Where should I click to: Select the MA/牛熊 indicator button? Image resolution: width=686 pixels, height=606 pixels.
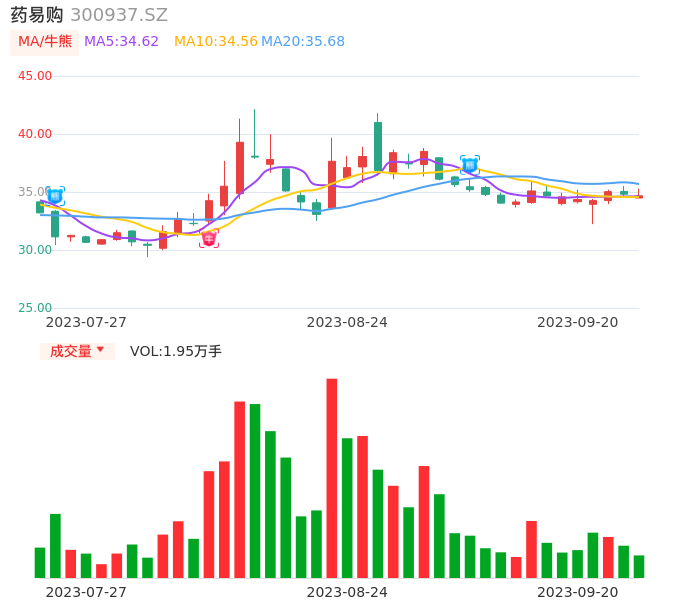44,42
